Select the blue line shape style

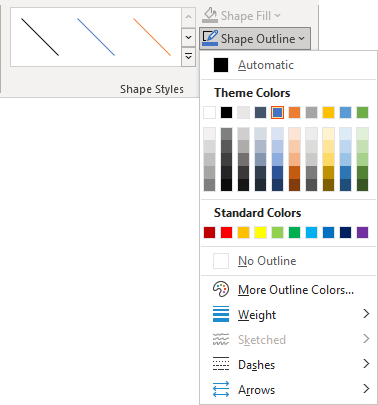[96, 37]
